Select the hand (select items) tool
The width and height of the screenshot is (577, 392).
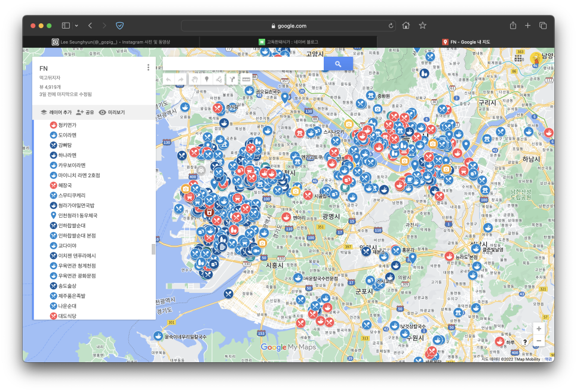[195, 79]
